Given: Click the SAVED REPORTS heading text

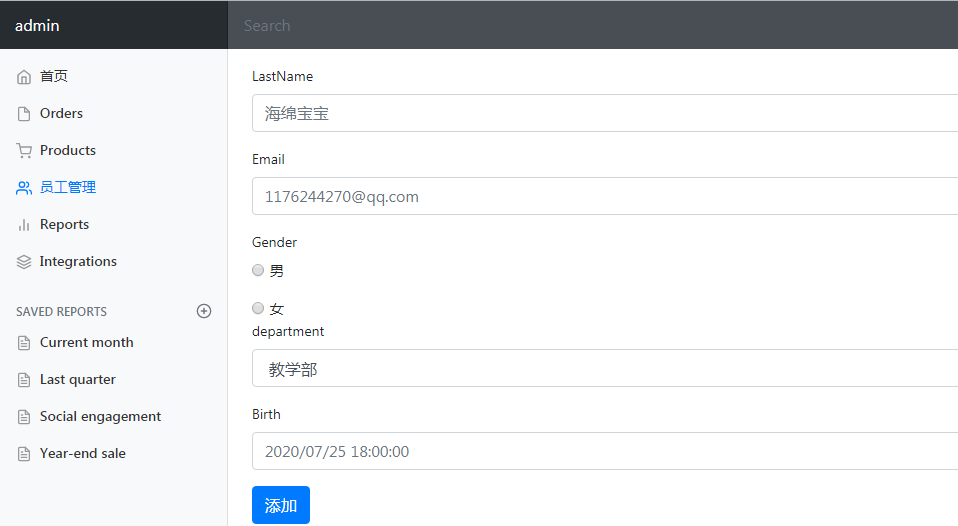Looking at the screenshot, I should pyautogui.click(x=61, y=312).
